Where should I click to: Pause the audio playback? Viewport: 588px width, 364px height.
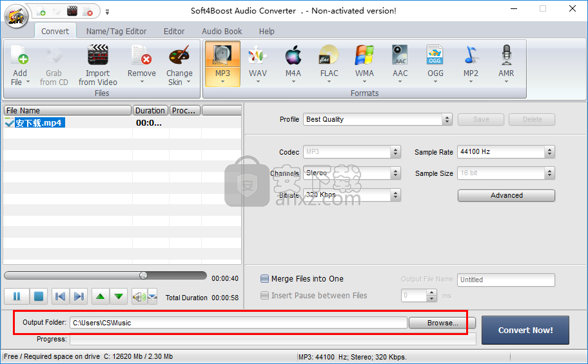pos(17,296)
